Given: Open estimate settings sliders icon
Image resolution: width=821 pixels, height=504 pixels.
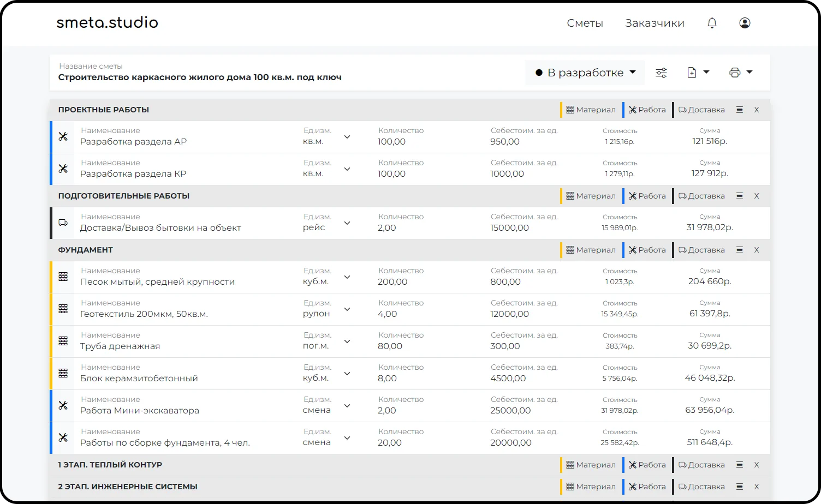Looking at the screenshot, I should click(x=661, y=73).
